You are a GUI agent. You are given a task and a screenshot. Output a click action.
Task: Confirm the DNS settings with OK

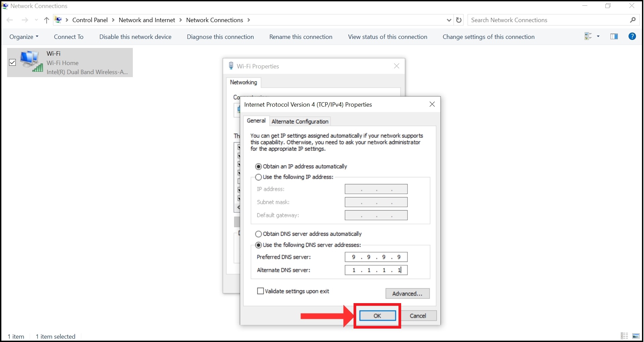tap(377, 316)
